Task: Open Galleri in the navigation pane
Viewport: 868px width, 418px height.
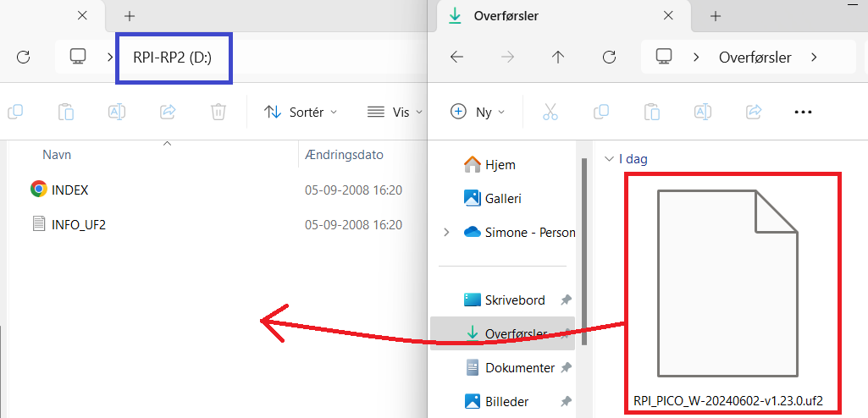Action: tap(493, 198)
